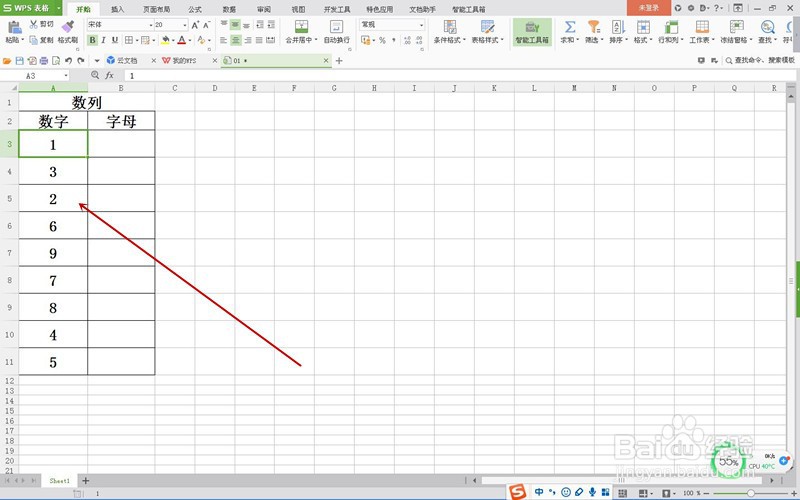
Task: Click the Sort A-Z icon
Action: pos(618,27)
